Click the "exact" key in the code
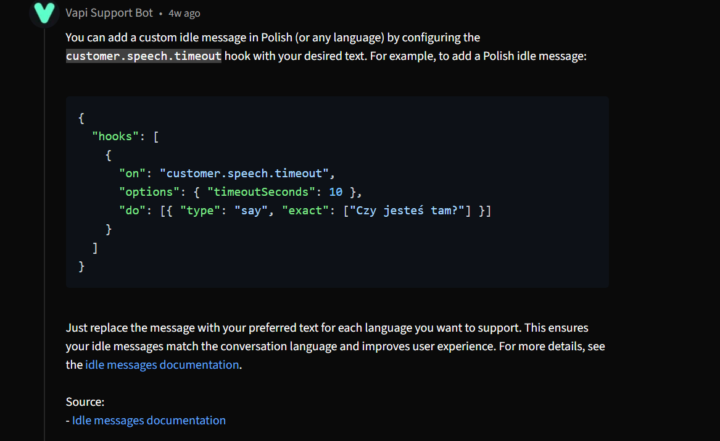 tap(305, 211)
